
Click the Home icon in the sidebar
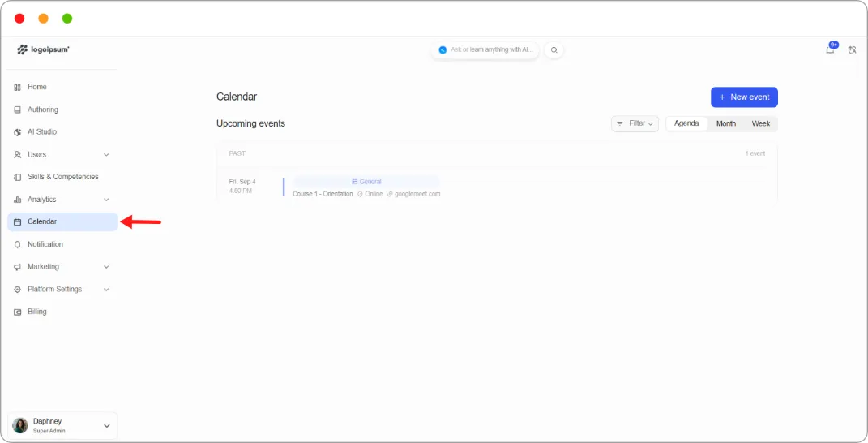click(x=17, y=87)
